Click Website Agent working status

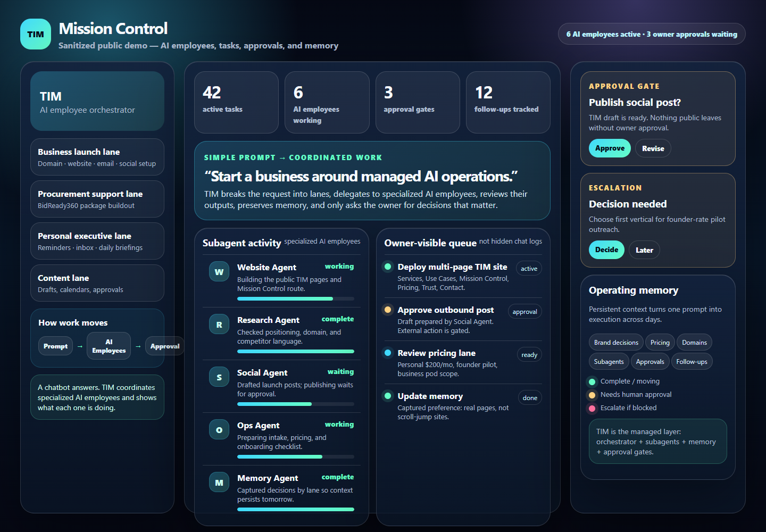click(x=339, y=267)
